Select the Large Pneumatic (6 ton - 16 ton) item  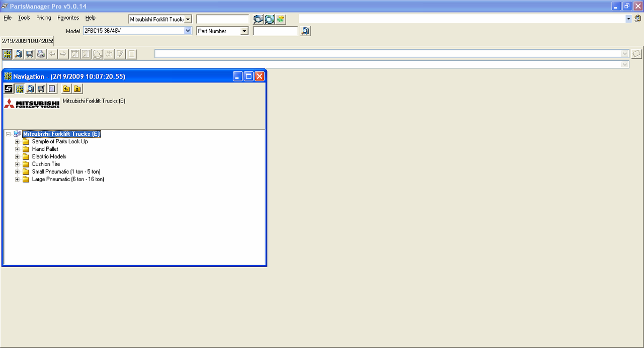68,180
